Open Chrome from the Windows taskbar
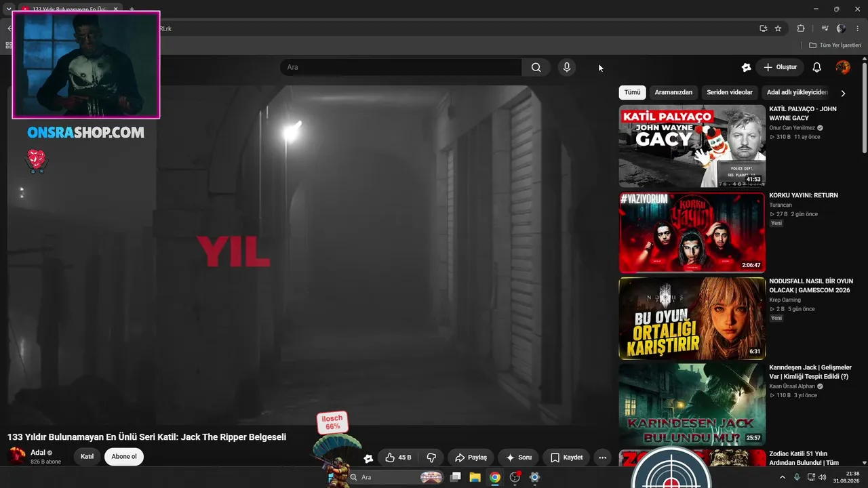The width and height of the screenshot is (868, 488). [x=495, y=477]
